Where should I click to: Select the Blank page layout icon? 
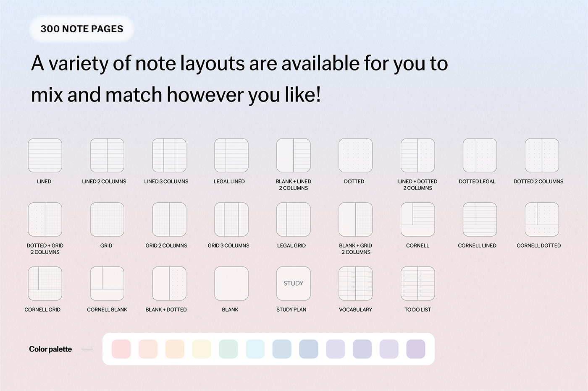coord(231,284)
